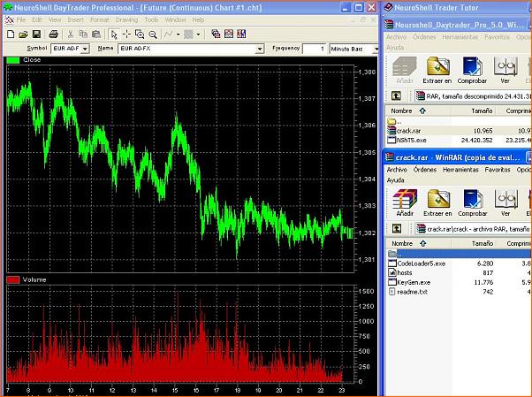
Task: Expand the Symbol combo box
Action: coord(85,49)
